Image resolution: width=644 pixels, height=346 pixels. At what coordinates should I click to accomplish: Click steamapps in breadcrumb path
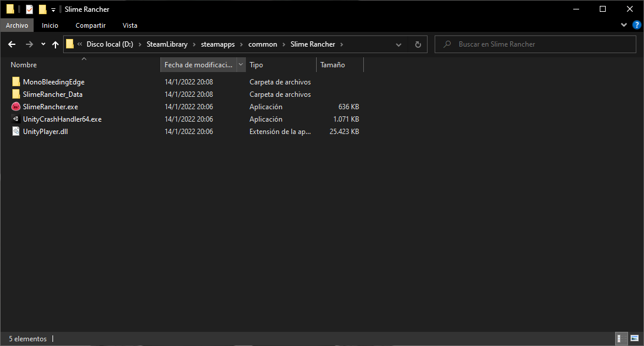click(218, 44)
